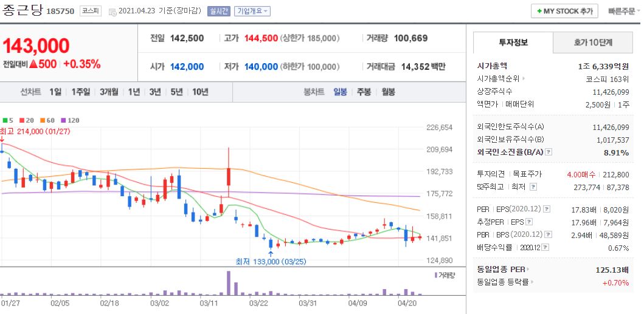Click help icon beside 배당수익률 2020.12
The height and width of the screenshot is (314, 644).
(545, 248)
